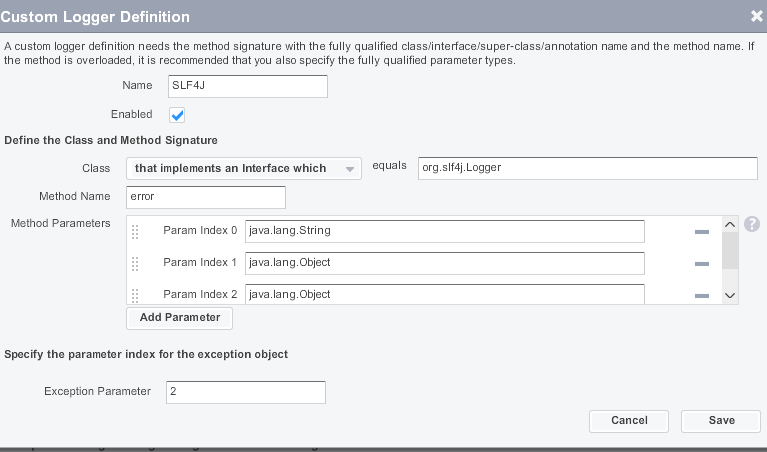Image resolution: width=767 pixels, height=452 pixels.
Task: Edit Param Index 0 java.lang.String field
Action: pyautogui.click(x=444, y=231)
